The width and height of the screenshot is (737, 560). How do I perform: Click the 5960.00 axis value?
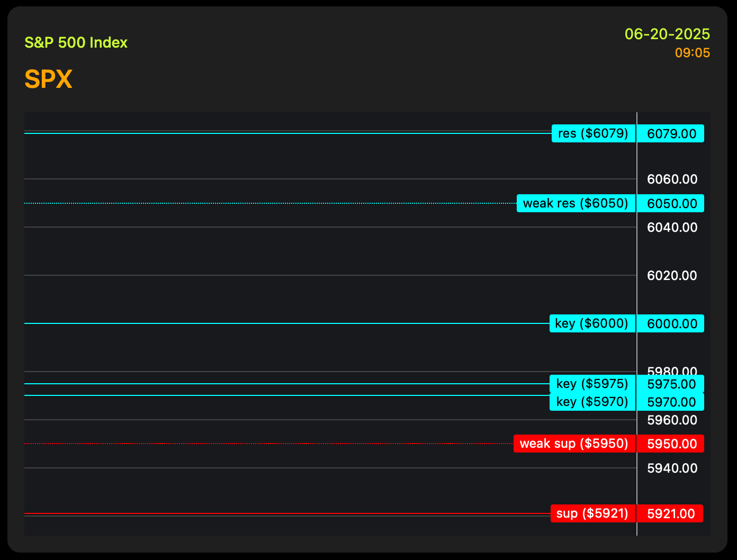point(672,420)
